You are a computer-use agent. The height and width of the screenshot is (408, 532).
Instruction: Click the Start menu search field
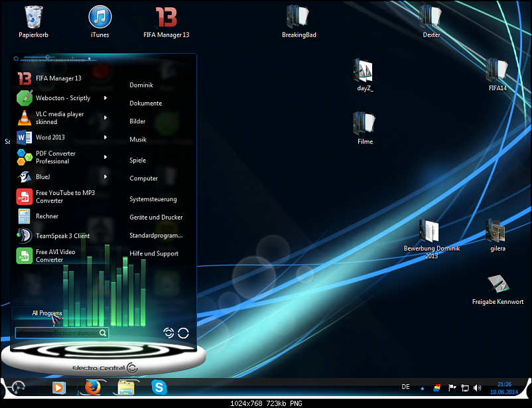pyautogui.click(x=62, y=333)
